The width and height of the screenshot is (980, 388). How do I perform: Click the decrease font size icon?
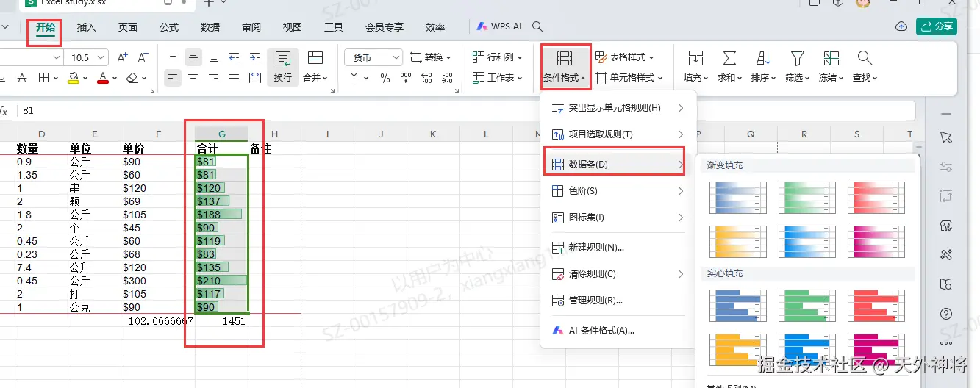(x=143, y=57)
